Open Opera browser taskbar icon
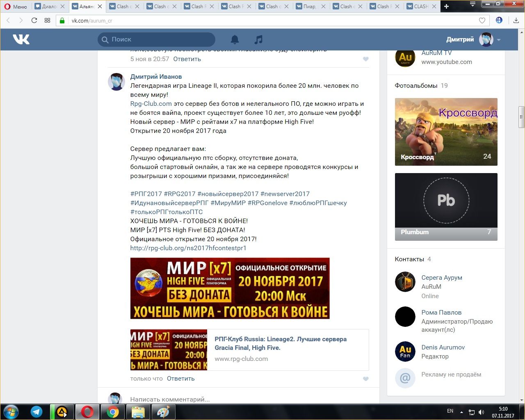Viewport: 525px width, 420px height. pos(87,412)
